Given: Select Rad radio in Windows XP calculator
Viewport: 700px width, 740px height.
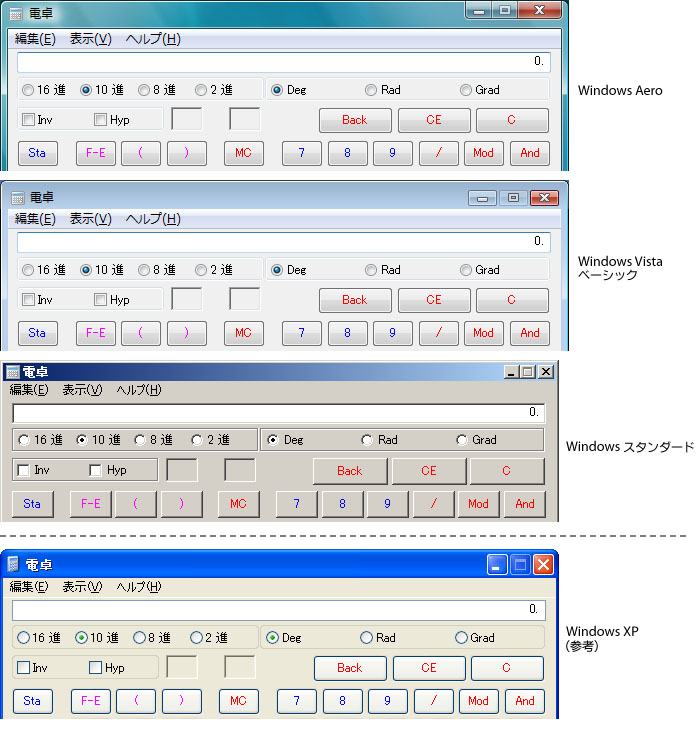Looking at the screenshot, I should tap(366, 638).
